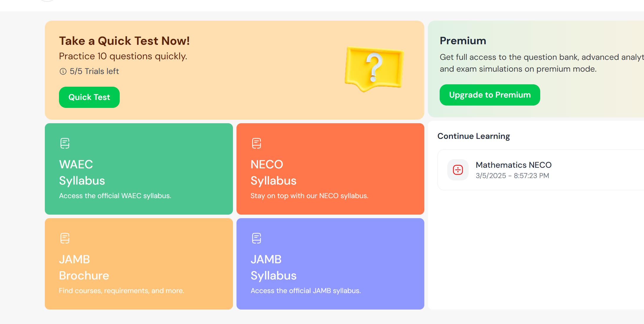Click the Mathematics NECO title link
This screenshot has height=324, width=644.
pos(513,165)
